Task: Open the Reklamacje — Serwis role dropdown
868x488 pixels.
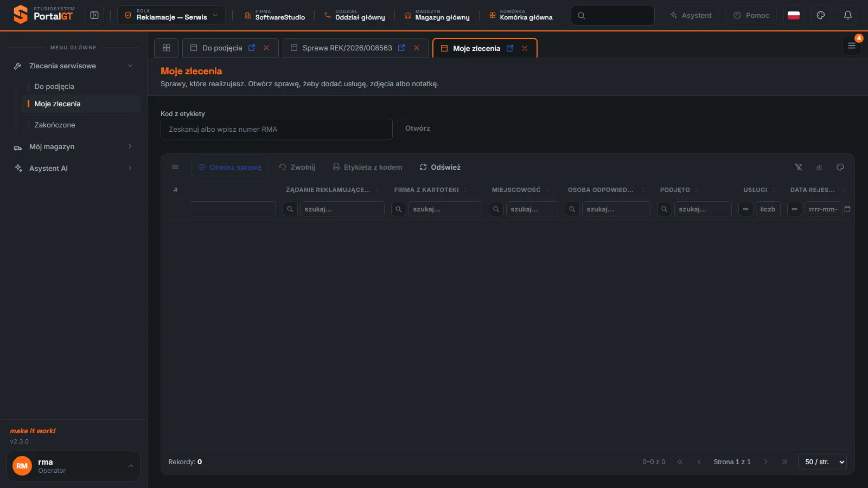Action: (x=171, y=15)
